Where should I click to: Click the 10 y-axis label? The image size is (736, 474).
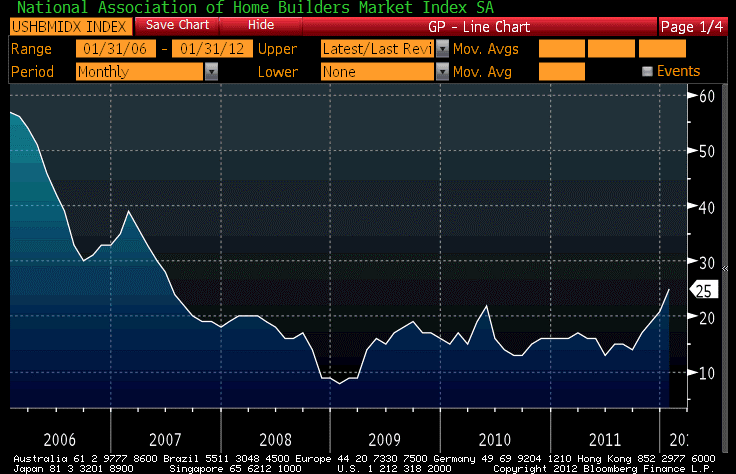pyautogui.click(x=707, y=374)
